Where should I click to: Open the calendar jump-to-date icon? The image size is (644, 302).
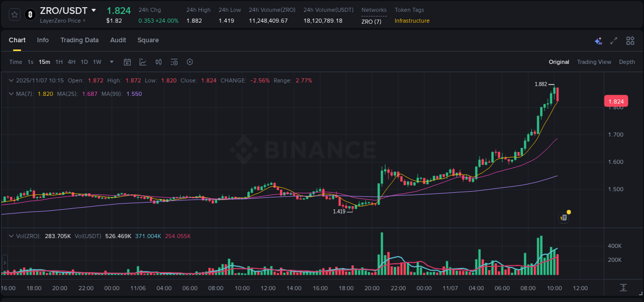click(x=127, y=62)
